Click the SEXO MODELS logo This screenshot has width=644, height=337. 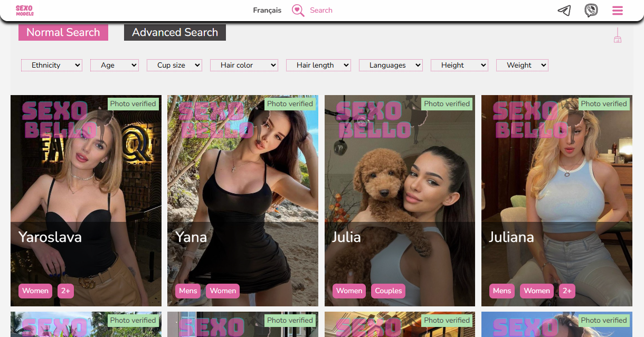click(24, 10)
